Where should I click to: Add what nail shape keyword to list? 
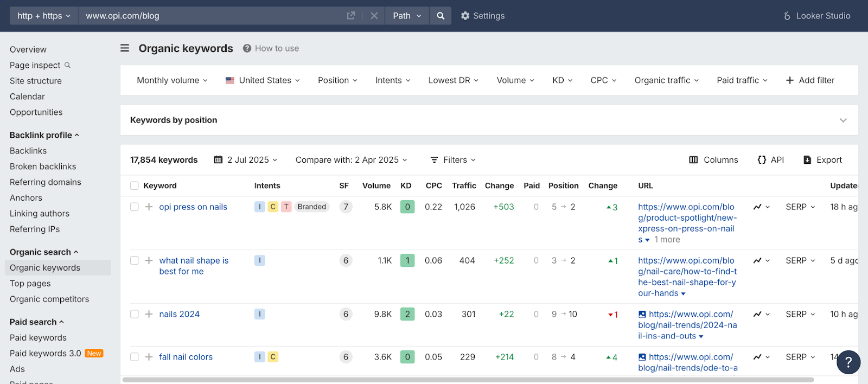[149, 260]
